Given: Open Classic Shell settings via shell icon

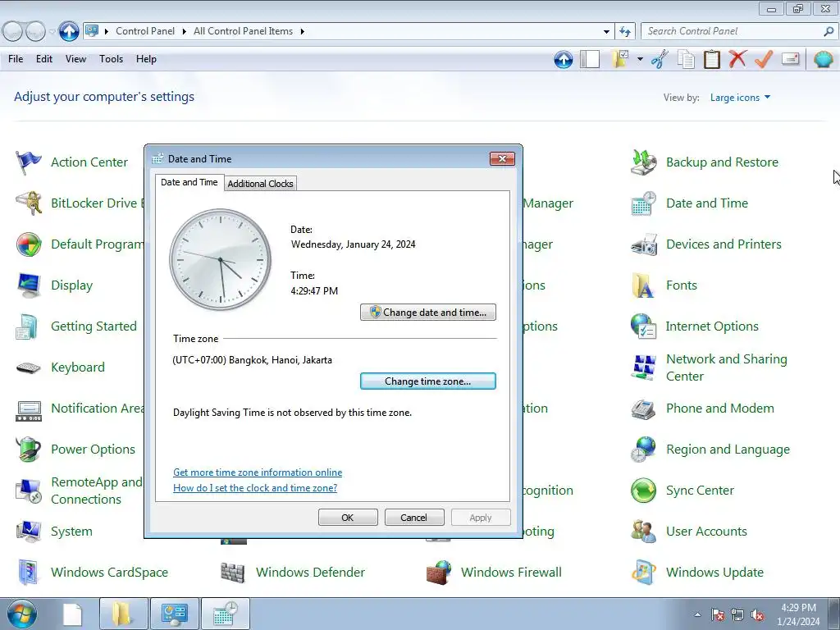Looking at the screenshot, I should (x=824, y=59).
